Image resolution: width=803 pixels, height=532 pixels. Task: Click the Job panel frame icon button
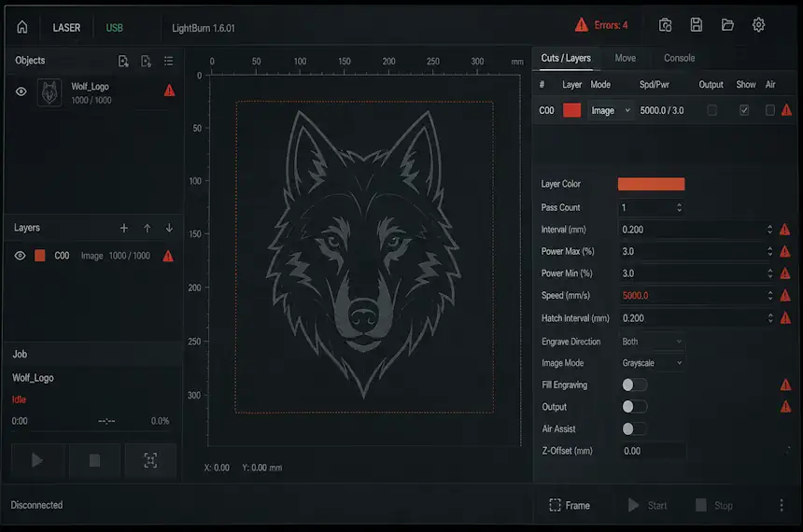pos(150,460)
